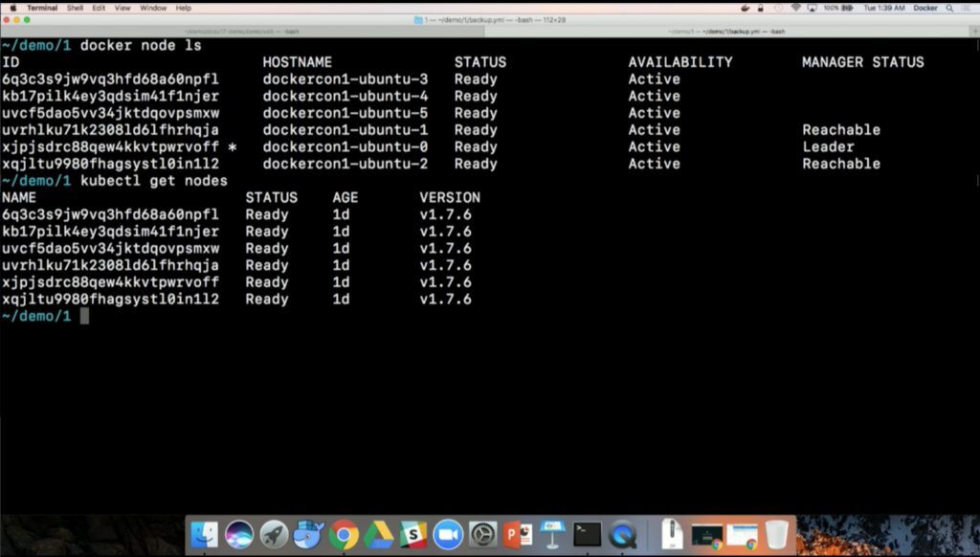Open Keynote from the Dock

[x=552, y=534]
